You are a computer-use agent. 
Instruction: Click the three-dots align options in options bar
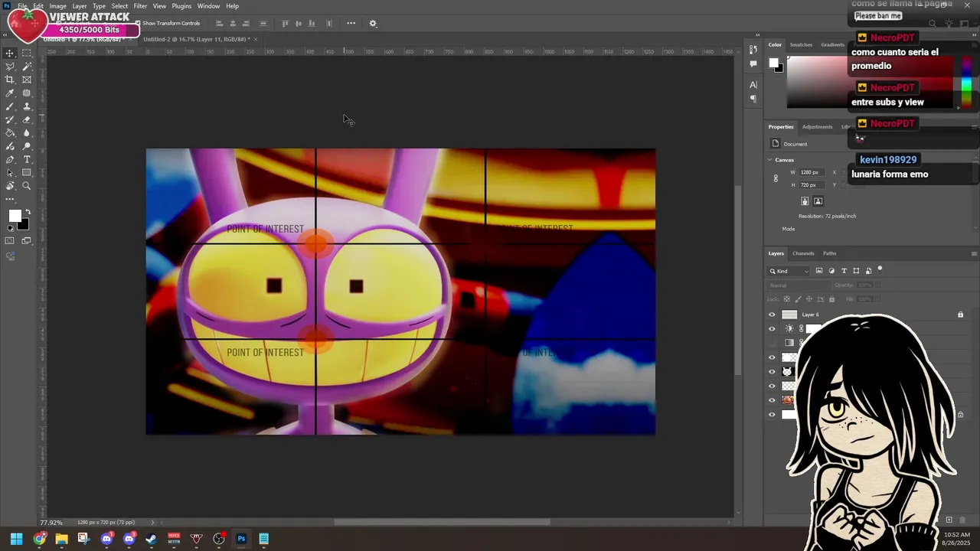(351, 24)
